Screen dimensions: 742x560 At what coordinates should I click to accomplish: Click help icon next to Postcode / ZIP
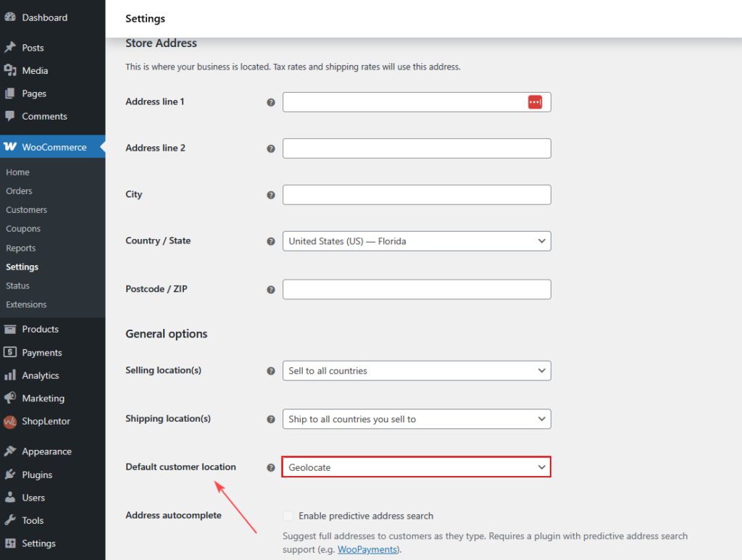point(271,290)
